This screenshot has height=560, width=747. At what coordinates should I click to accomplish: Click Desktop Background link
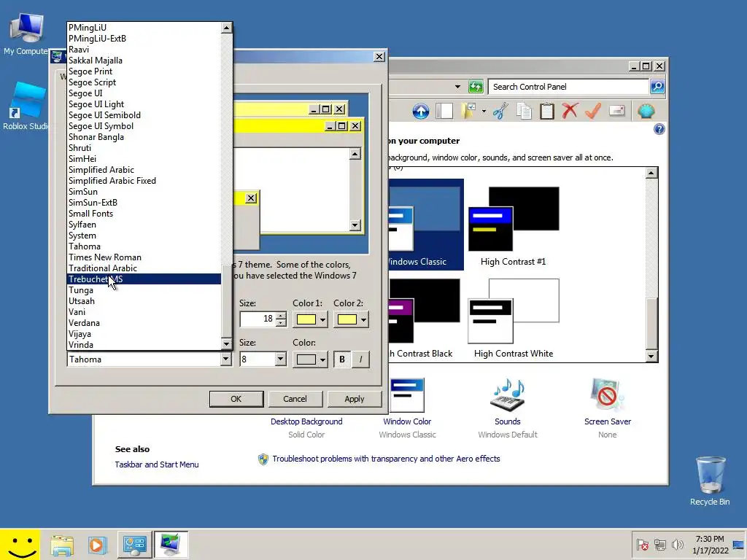(x=306, y=421)
